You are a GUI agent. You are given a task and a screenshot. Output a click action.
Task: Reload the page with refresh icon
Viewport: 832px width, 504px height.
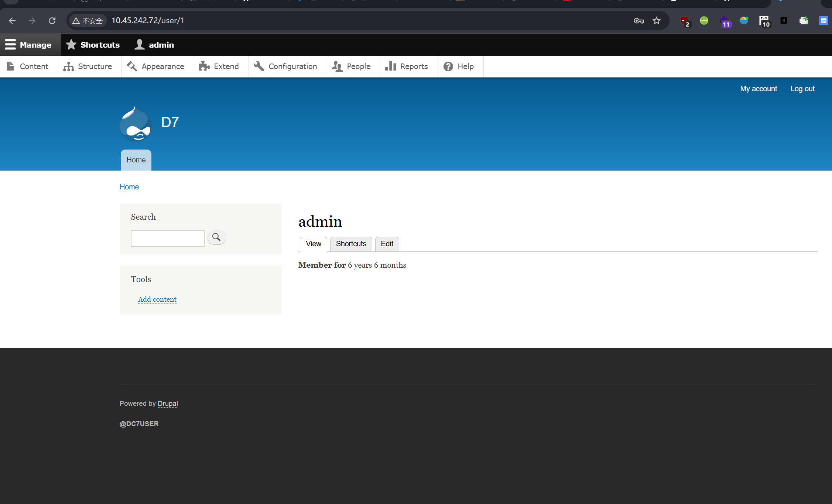52,21
